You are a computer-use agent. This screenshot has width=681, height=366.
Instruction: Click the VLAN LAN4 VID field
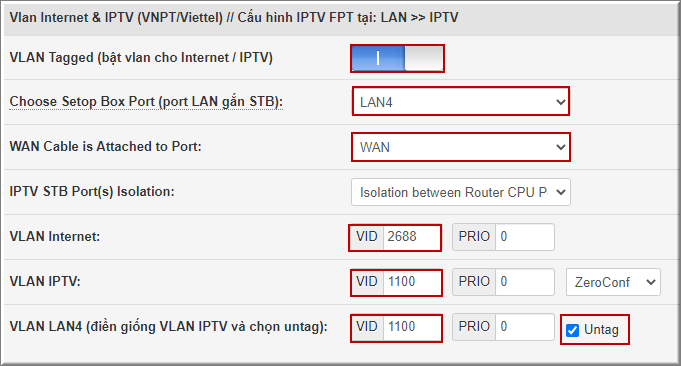[412, 327]
